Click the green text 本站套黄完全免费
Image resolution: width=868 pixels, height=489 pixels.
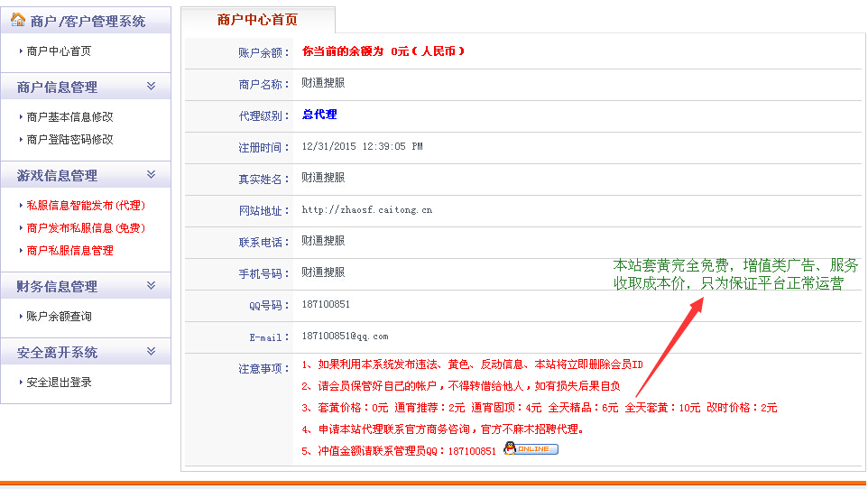point(735,274)
